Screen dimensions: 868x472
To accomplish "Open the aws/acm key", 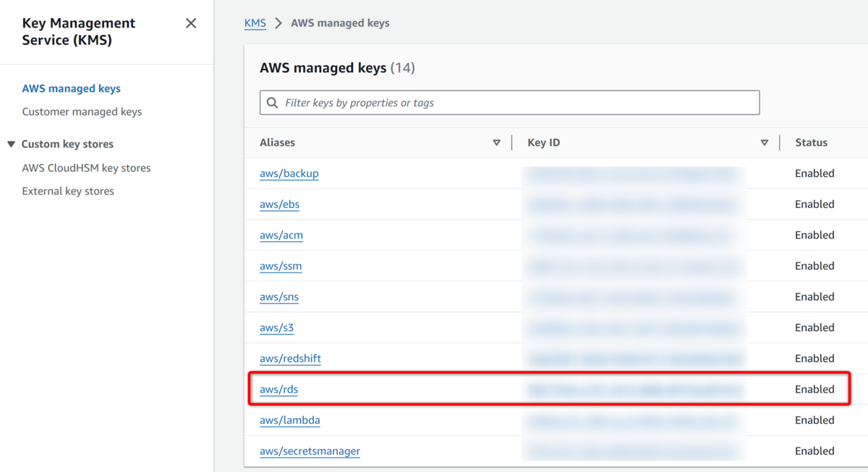I will click(281, 235).
